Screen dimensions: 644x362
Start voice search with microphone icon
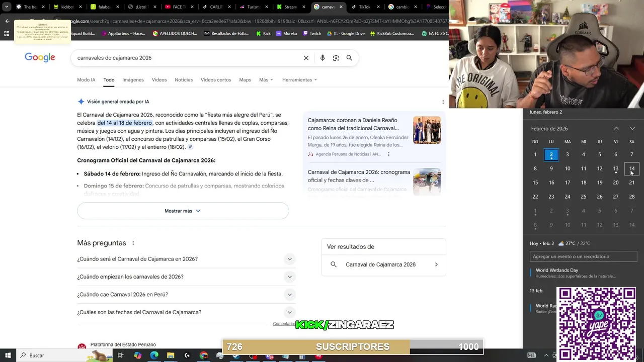(x=323, y=58)
